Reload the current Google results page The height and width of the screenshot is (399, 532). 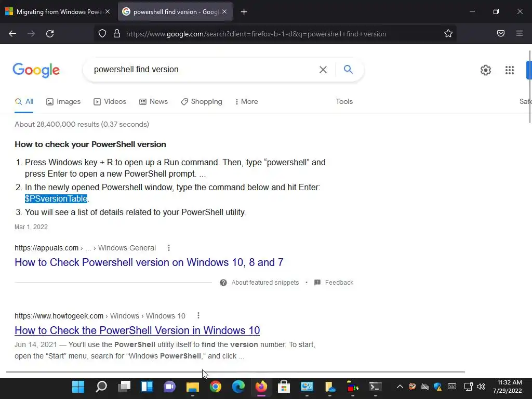click(50, 34)
